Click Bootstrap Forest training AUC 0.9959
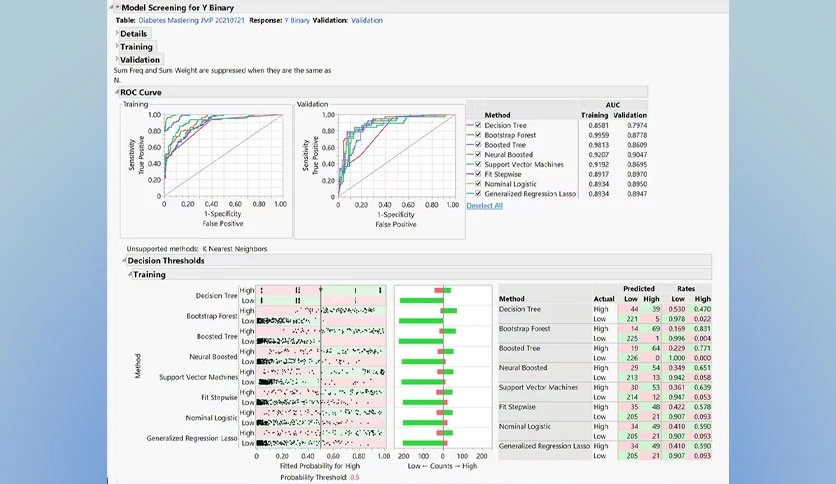The width and height of the screenshot is (836, 484). tap(599, 135)
